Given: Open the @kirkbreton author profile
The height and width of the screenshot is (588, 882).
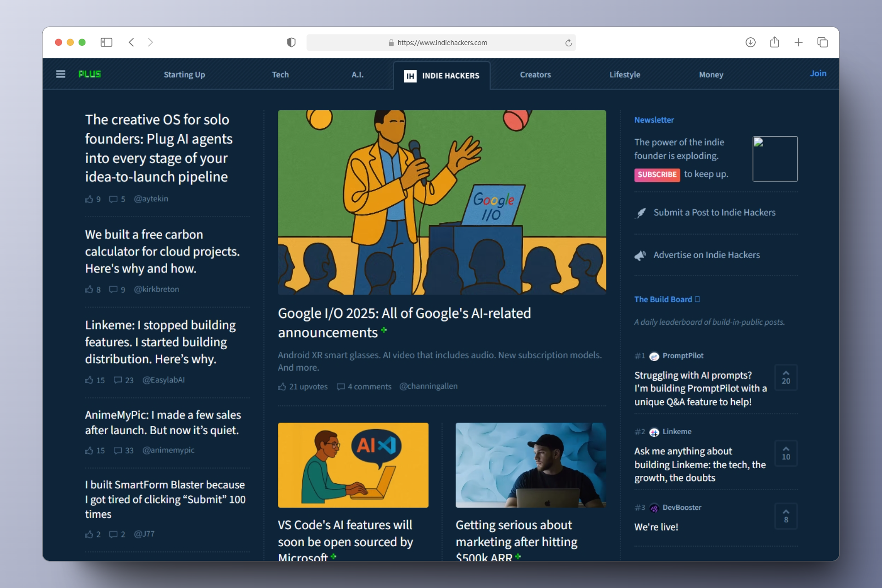Looking at the screenshot, I should coord(156,289).
